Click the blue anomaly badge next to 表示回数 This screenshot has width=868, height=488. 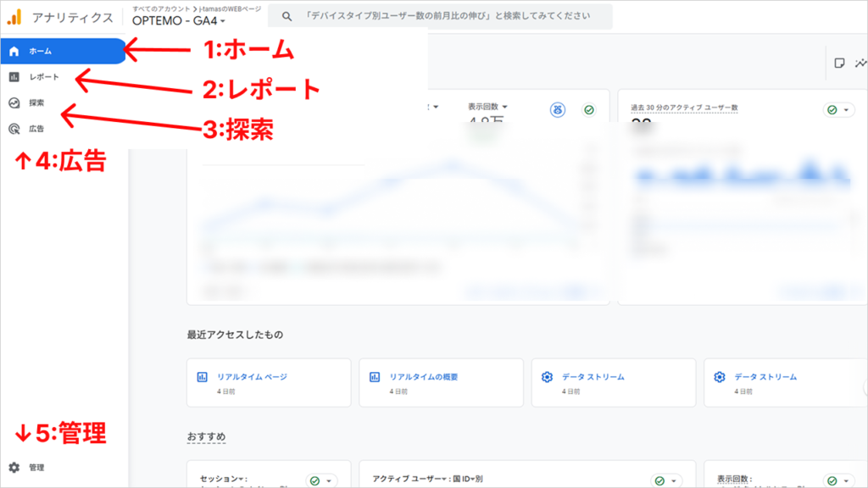pyautogui.click(x=558, y=110)
